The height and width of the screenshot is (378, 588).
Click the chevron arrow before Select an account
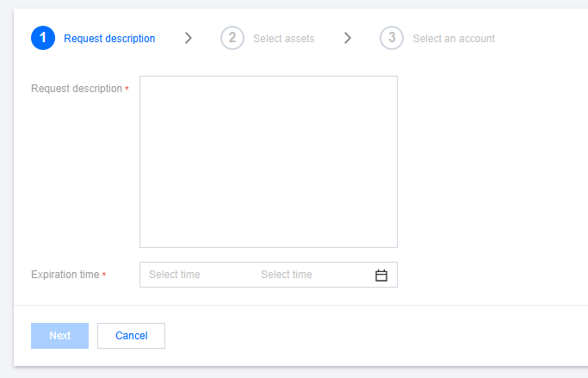point(348,38)
